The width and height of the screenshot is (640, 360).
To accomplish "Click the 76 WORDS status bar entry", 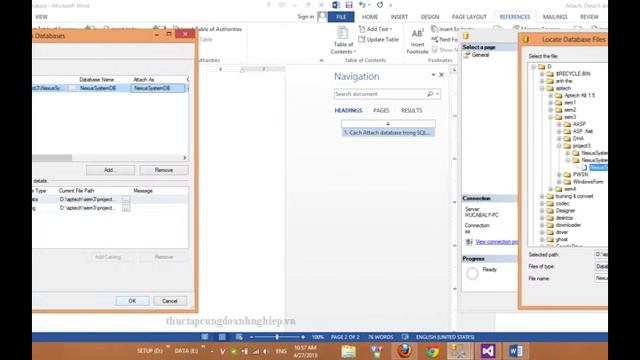I will (380, 337).
